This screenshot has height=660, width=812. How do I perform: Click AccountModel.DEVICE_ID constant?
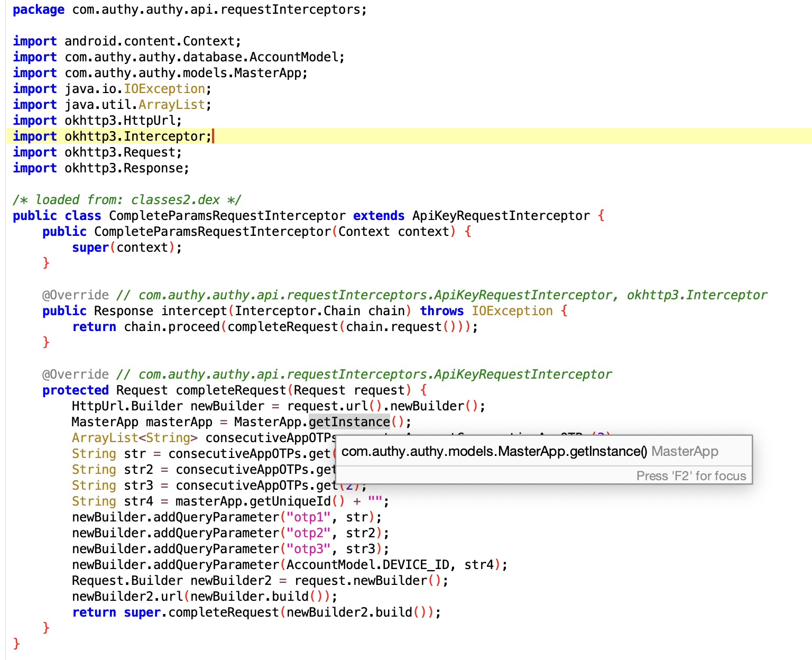(368, 565)
